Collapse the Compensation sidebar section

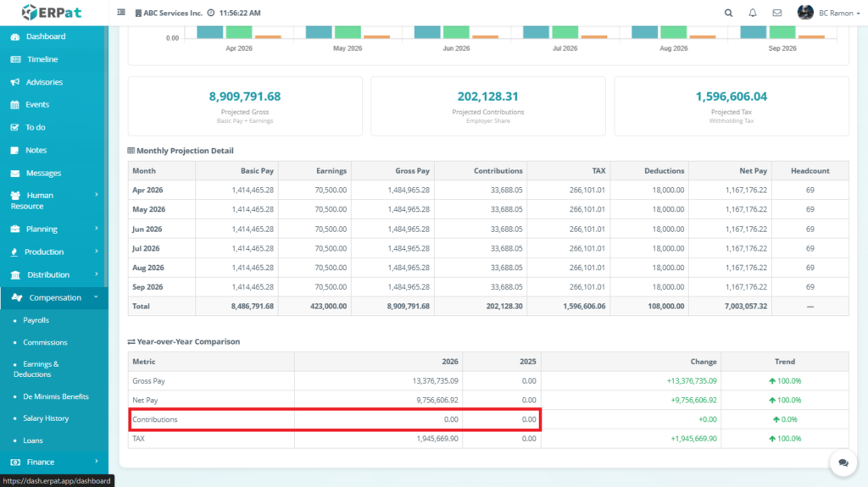tap(53, 297)
